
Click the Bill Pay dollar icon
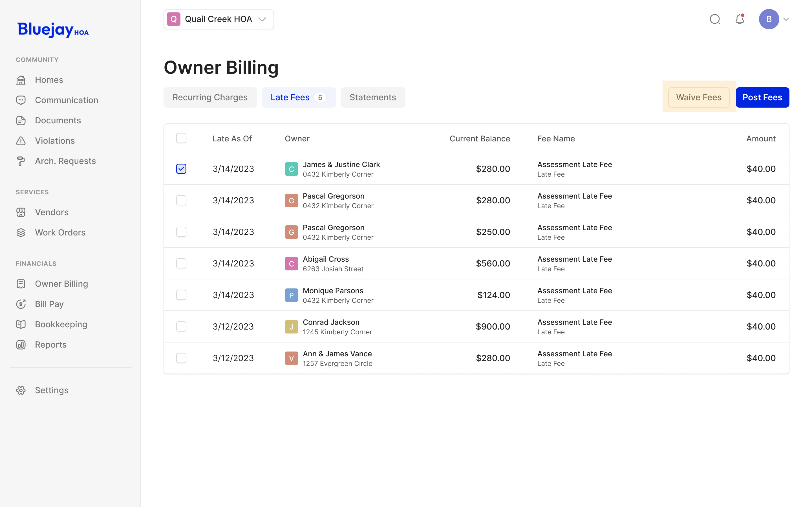(x=21, y=304)
